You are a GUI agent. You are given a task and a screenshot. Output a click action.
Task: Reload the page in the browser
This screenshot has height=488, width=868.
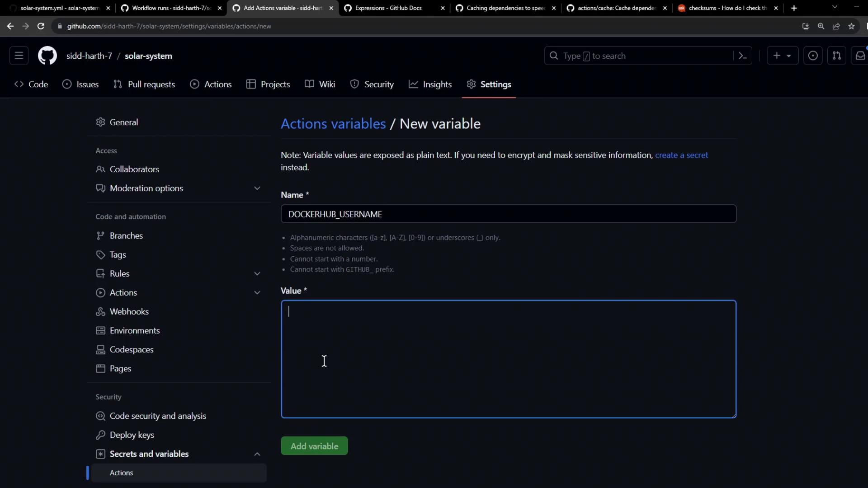pos(41,26)
